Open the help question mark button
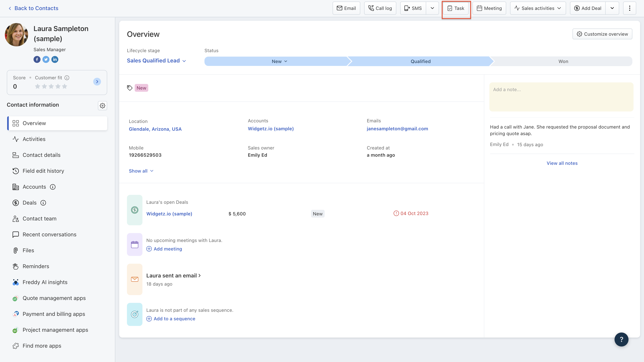Viewport: 644px width, 362px height. (x=621, y=340)
